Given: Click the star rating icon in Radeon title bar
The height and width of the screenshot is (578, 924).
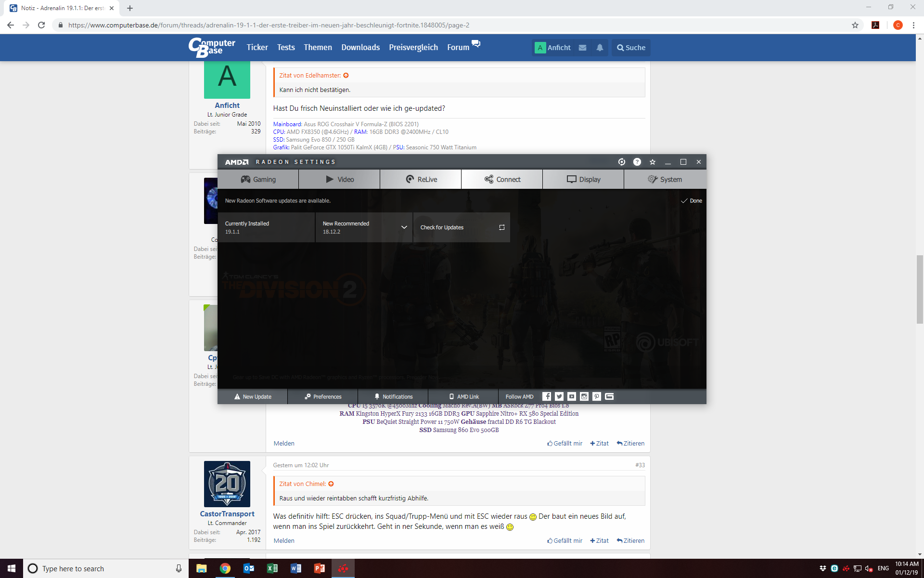Looking at the screenshot, I should pos(653,162).
